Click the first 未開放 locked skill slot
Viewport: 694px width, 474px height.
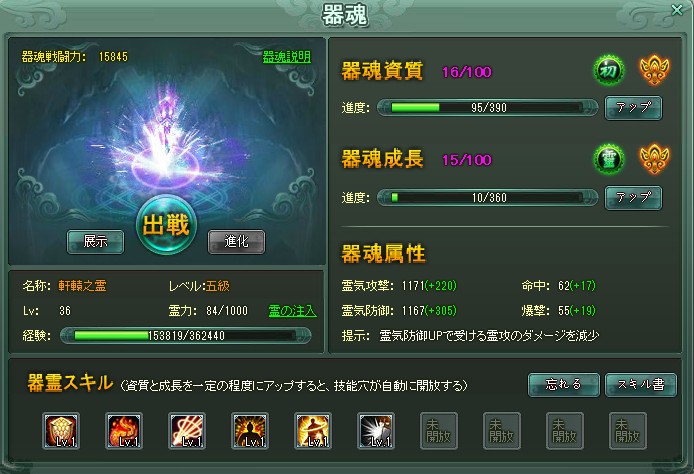click(x=439, y=431)
